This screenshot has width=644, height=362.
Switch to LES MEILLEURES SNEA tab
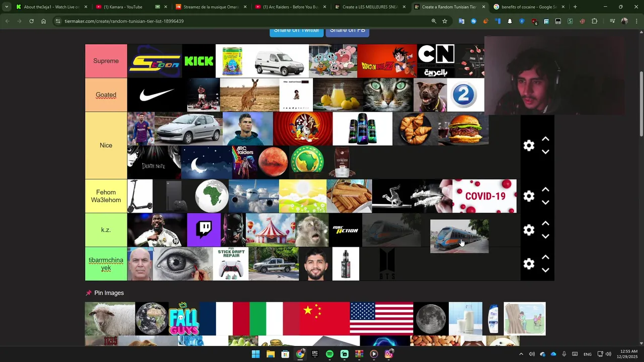point(370,7)
